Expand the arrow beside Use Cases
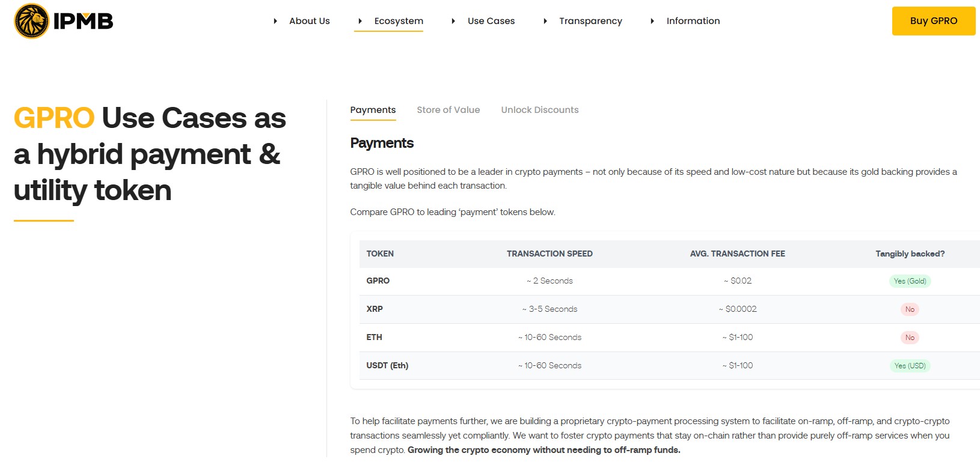 453,21
